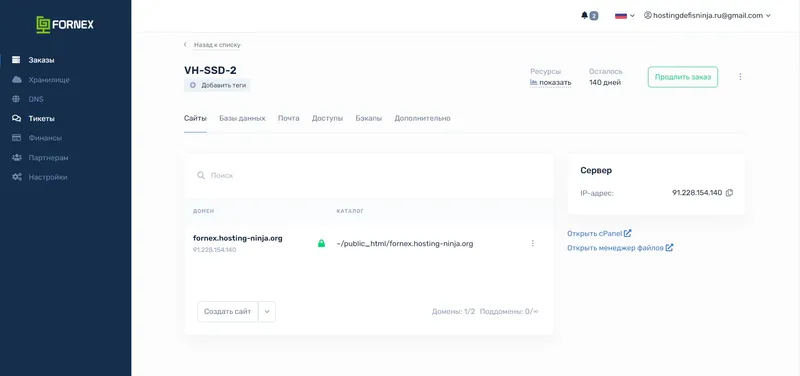Image resolution: width=800 pixels, height=376 pixels.
Task: Click the chart icon next to показать
Action: [x=534, y=82]
